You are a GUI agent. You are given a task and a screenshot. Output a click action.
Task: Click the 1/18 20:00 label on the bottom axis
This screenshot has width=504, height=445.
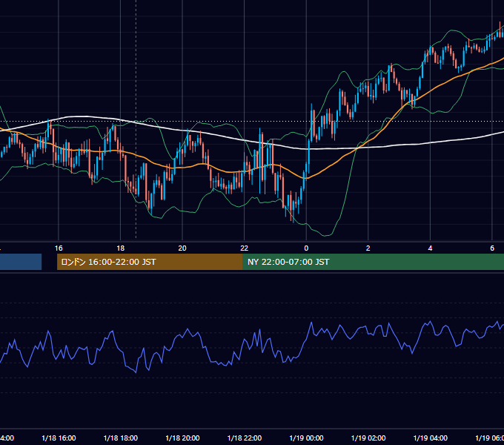182,438
